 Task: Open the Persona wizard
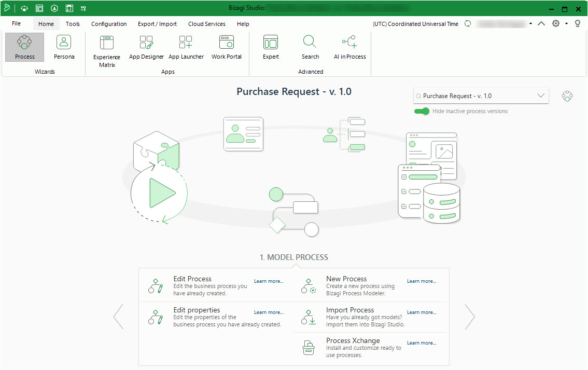click(64, 47)
